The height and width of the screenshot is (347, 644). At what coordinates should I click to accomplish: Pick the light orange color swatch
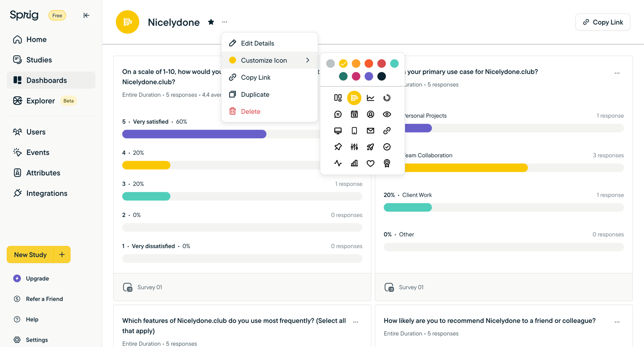[356, 64]
